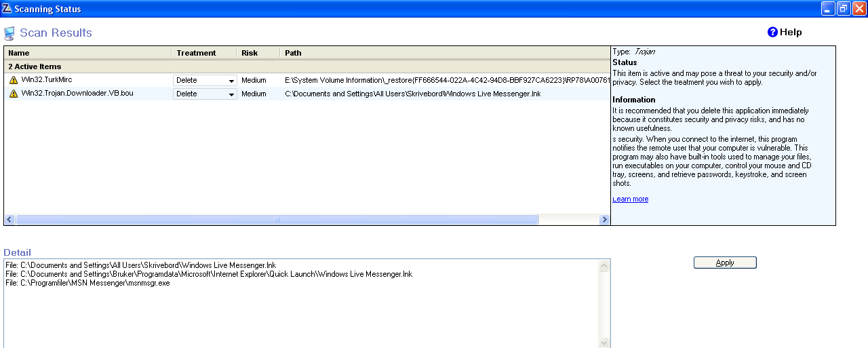Click Medium risk cell for Win32.TurkMirc
Screen dimensions: 868x348
click(x=254, y=80)
